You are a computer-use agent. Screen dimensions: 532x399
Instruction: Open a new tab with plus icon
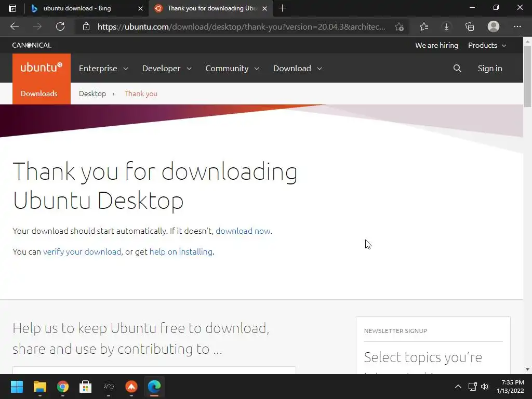[282, 8]
